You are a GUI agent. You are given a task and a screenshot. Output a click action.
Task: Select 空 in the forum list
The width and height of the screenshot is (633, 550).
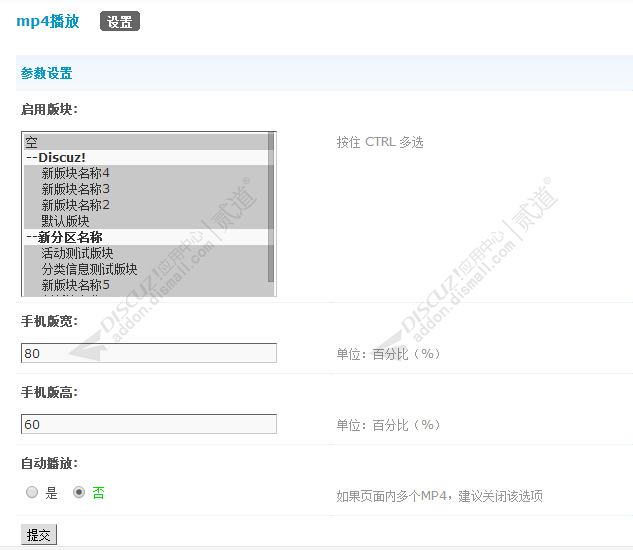pyautogui.click(x=145, y=142)
